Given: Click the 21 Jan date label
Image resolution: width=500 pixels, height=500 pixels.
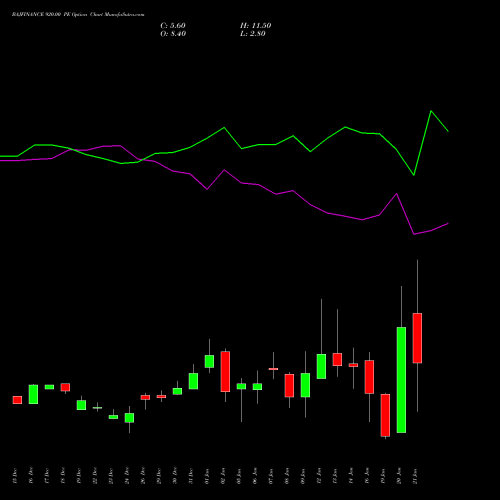Looking at the screenshot, I should click(x=415, y=476).
